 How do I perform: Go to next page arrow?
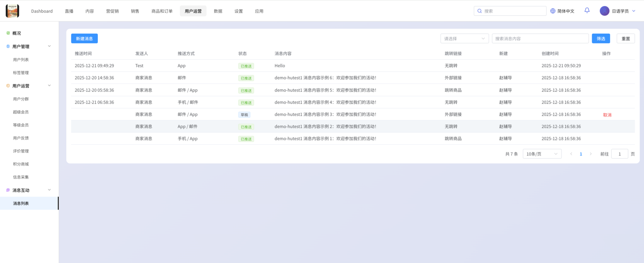[590, 154]
